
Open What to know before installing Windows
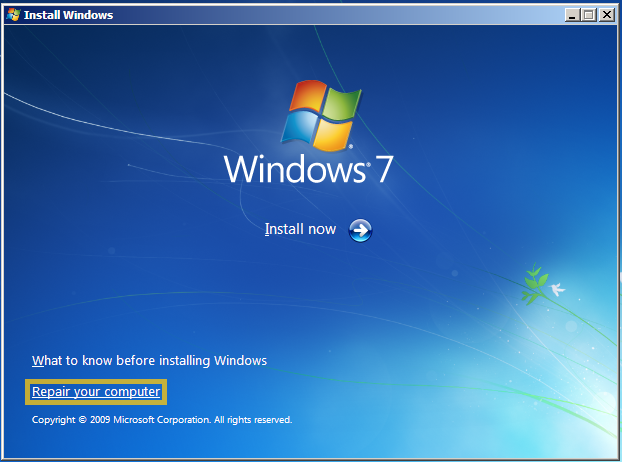click(149, 360)
